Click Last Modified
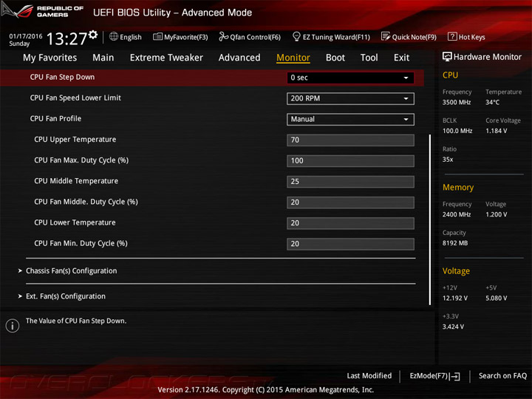This screenshot has height=399, width=532. [x=369, y=375]
